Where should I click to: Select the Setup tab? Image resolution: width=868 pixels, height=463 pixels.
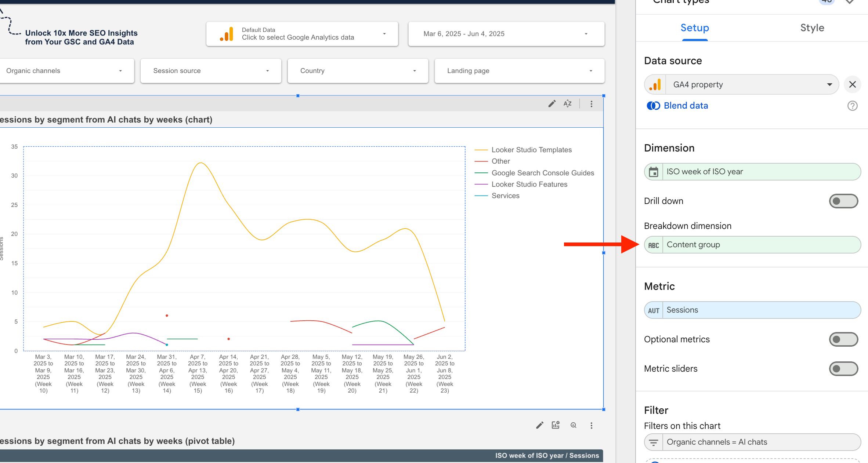pos(694,28)
